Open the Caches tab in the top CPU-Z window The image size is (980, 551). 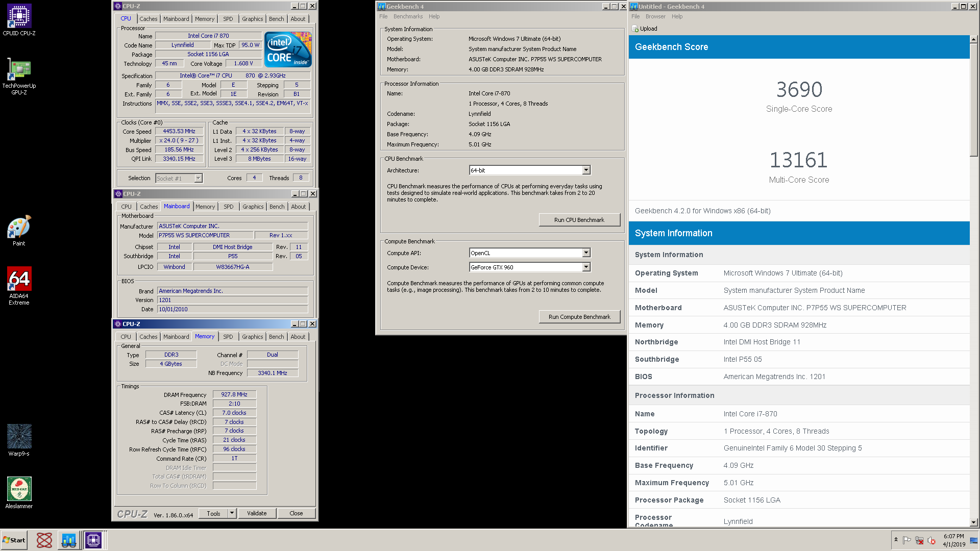149,19
